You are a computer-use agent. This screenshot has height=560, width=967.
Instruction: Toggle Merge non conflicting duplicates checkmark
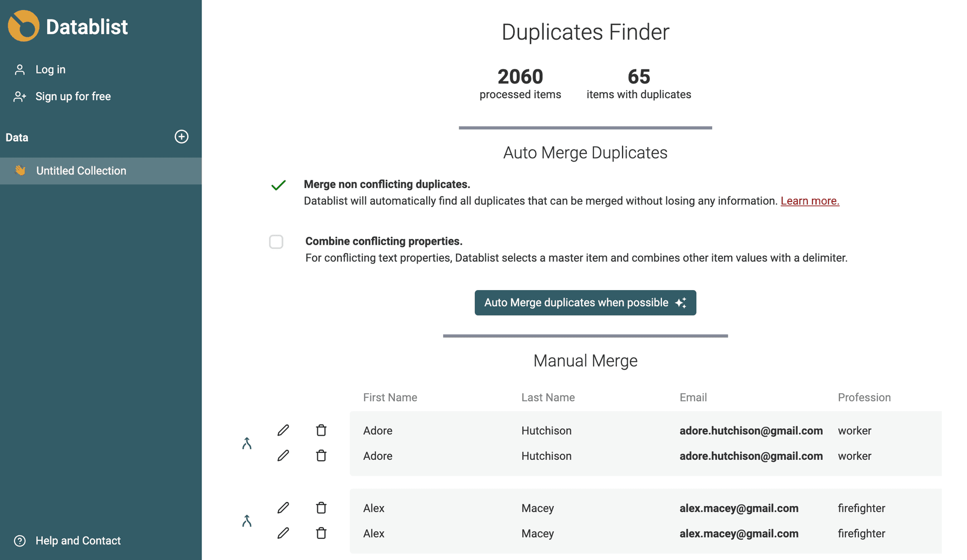click(279, 185)
